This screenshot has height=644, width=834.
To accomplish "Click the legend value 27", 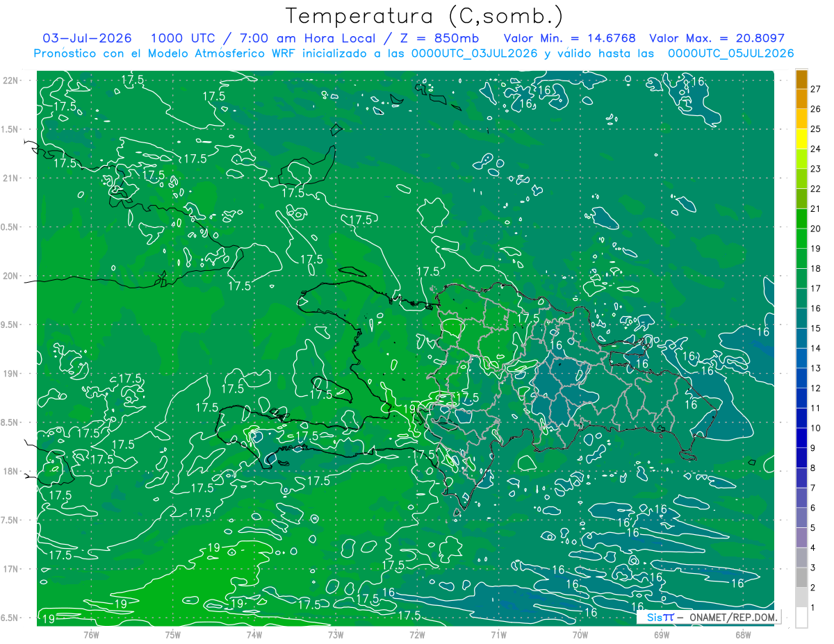I will (x=816, y=89).
